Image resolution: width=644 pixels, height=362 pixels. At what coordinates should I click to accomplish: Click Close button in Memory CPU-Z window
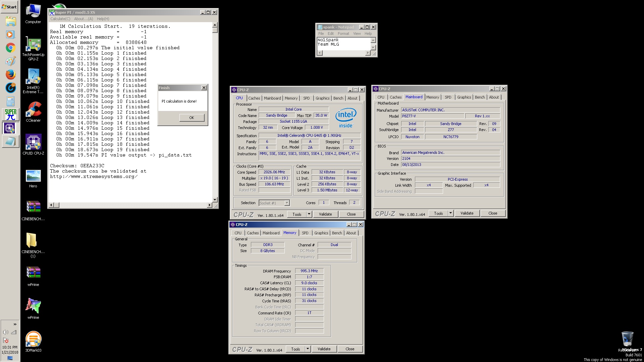[x=350, y=349]
